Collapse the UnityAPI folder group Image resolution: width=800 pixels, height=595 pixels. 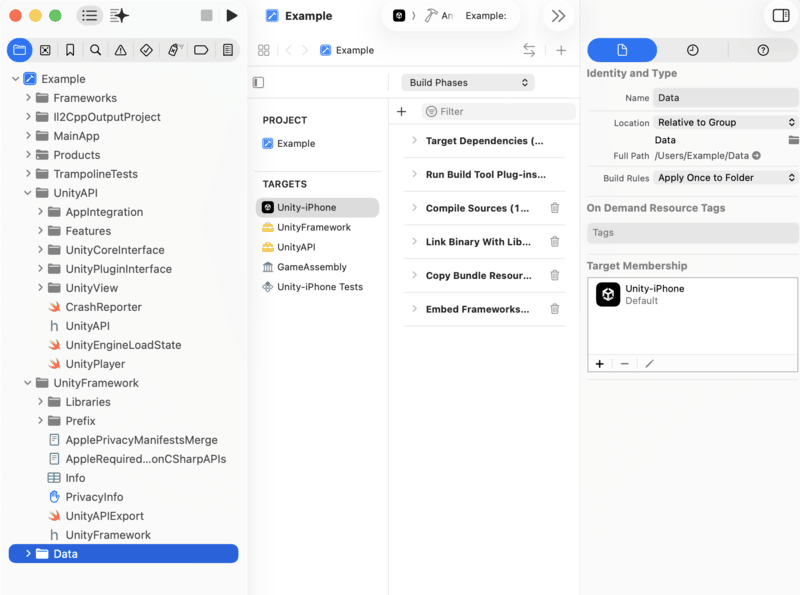pyautogui.click(x=28, y=193)
